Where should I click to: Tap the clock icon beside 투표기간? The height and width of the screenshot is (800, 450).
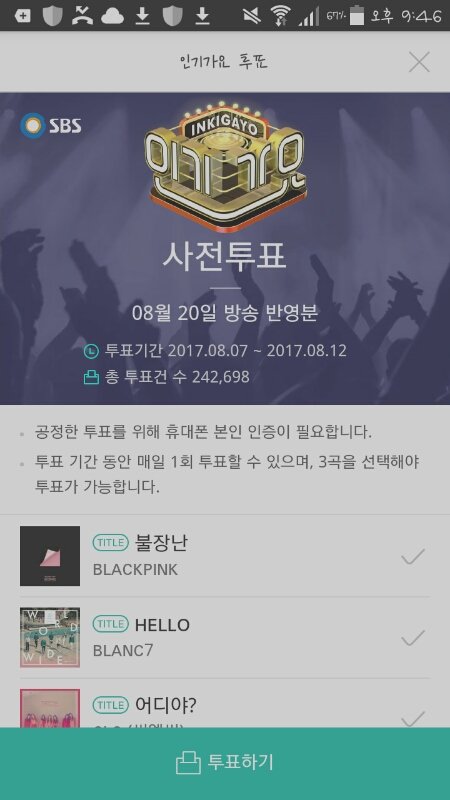click(x=91, y=351)
